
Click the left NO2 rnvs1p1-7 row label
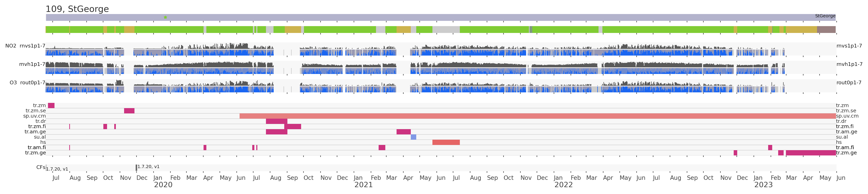pyautogui.click(x=25, y=46)
